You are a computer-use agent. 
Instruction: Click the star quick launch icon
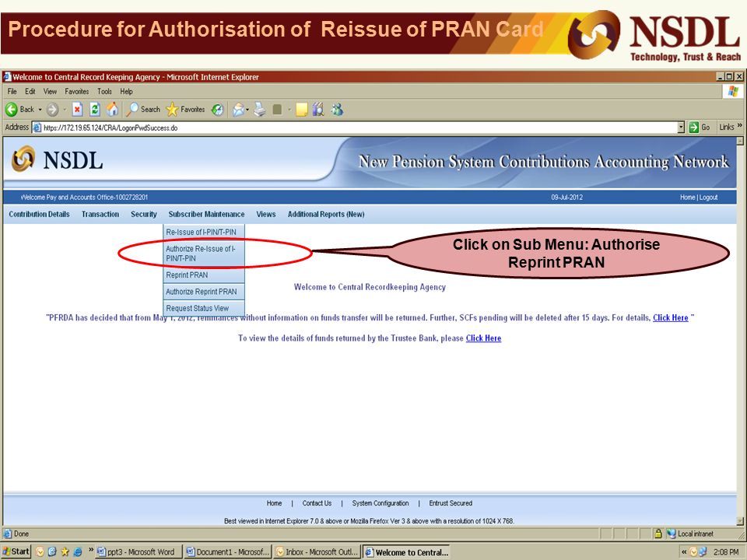[65, 552]
